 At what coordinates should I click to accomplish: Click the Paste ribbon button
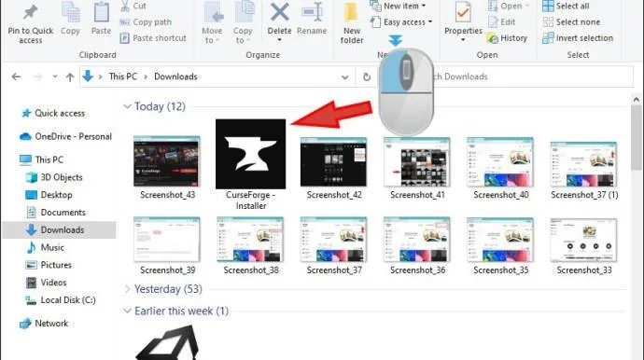101,19
